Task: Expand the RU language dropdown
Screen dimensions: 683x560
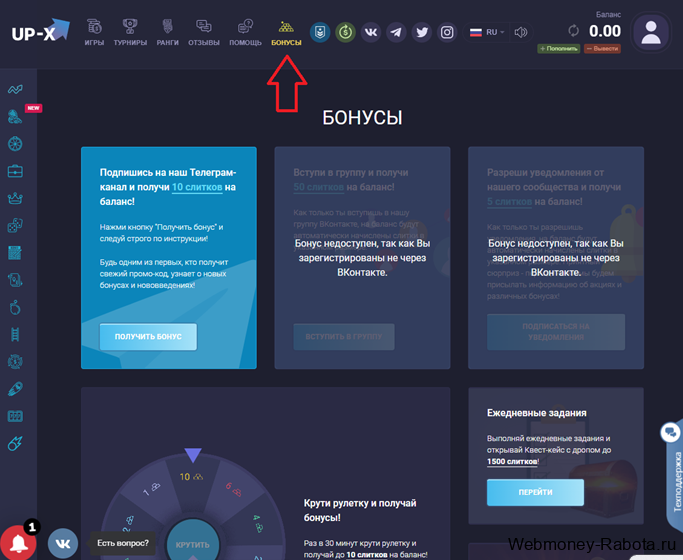Action: tap(487, 32)
